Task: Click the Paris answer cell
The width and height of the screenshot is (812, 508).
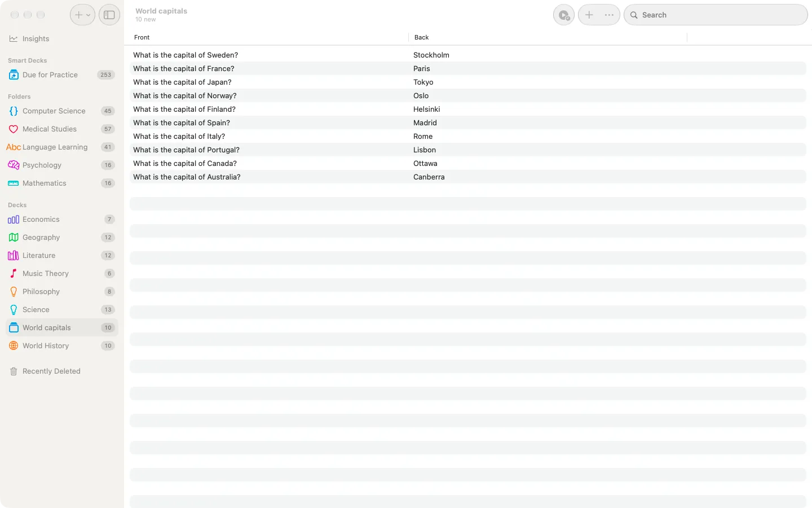Action: click(422, 69)
